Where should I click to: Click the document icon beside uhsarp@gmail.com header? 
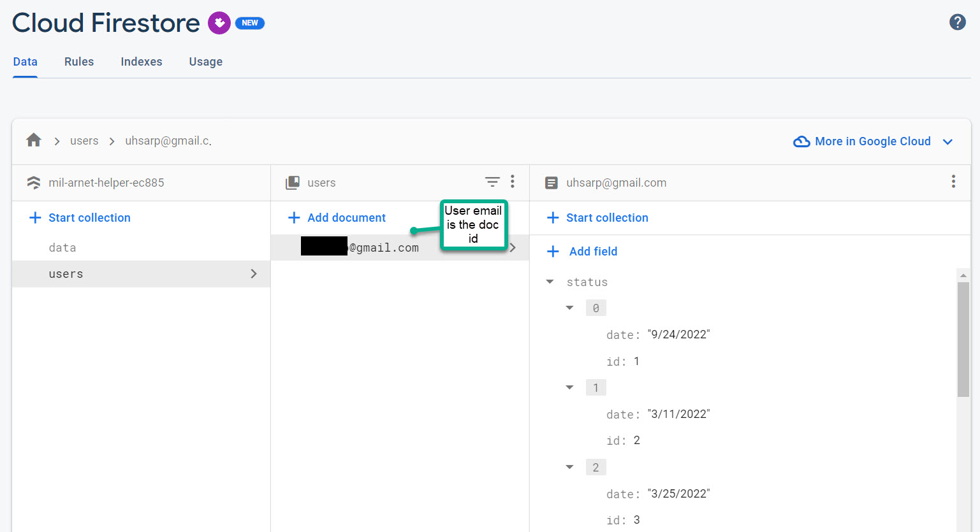552,183
